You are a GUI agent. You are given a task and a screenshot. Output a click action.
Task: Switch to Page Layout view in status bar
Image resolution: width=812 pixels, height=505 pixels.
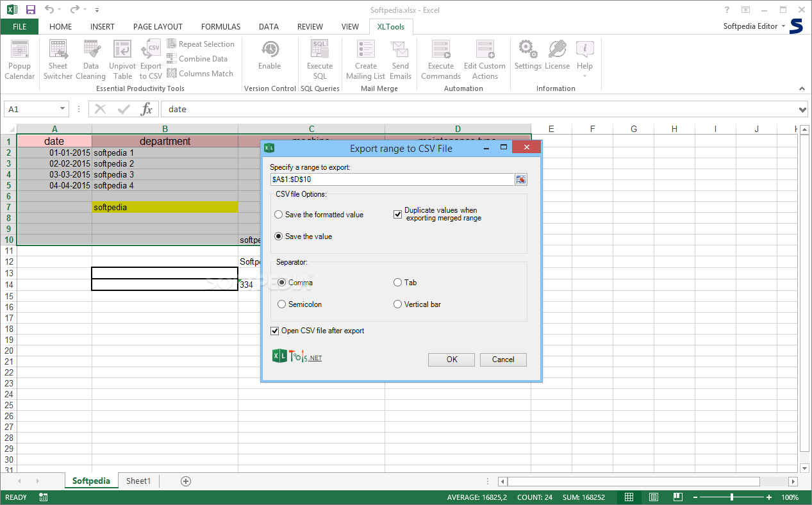click(653, 497)
